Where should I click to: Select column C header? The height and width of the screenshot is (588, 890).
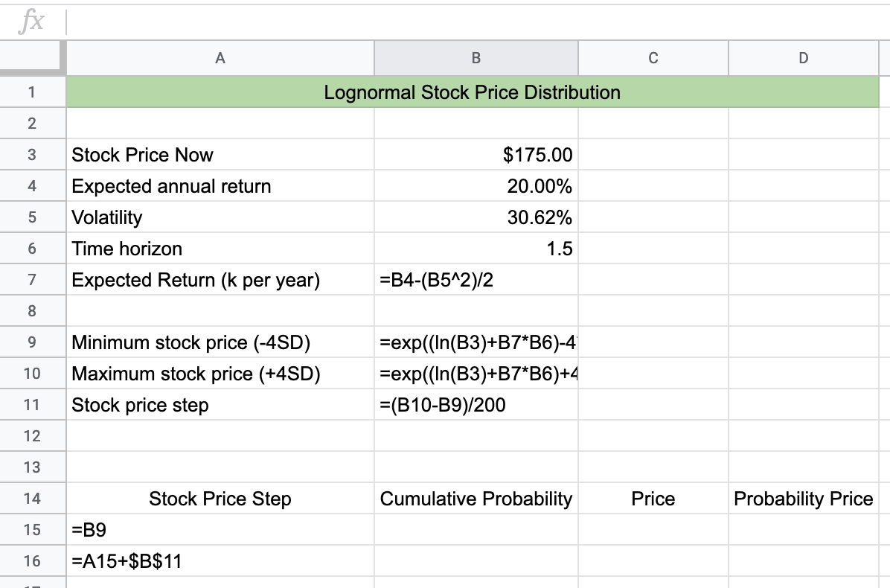tap(653, 58)
